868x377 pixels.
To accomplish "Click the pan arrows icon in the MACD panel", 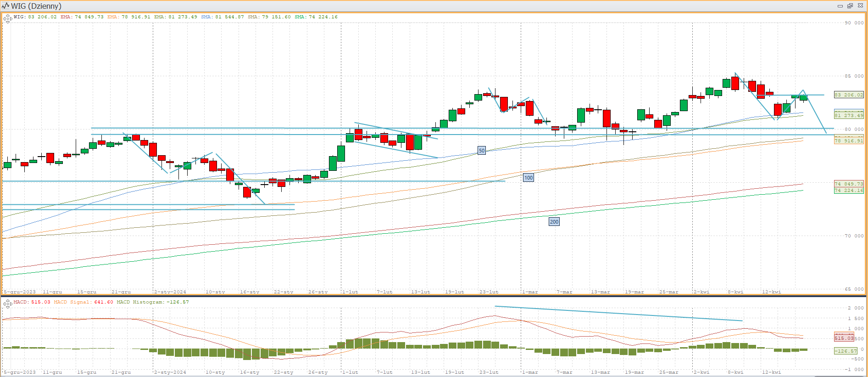I will point(7,304).
